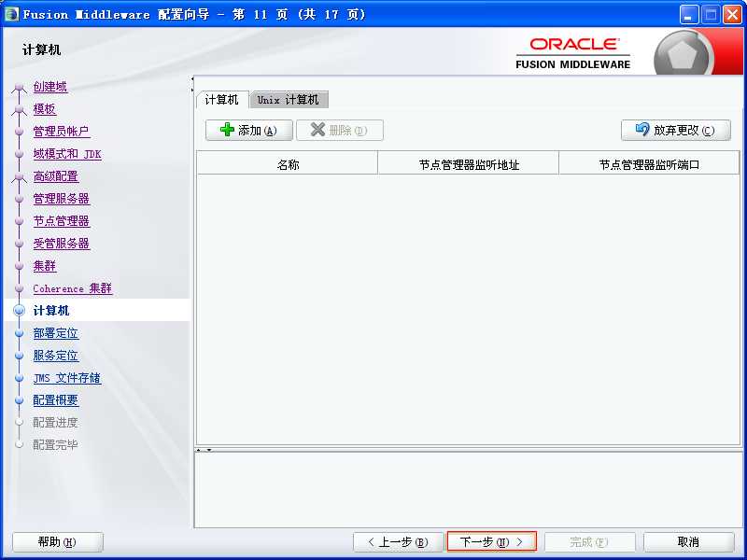Open the 管理员帐户 step link
The height and width of the screenshot is (560, 747).
62,132
